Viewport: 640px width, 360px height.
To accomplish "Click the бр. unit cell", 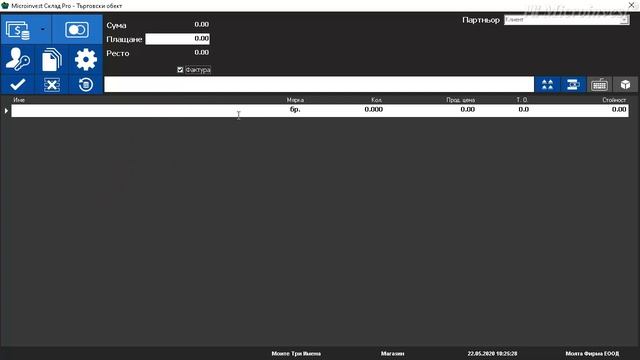I will 295,109.
